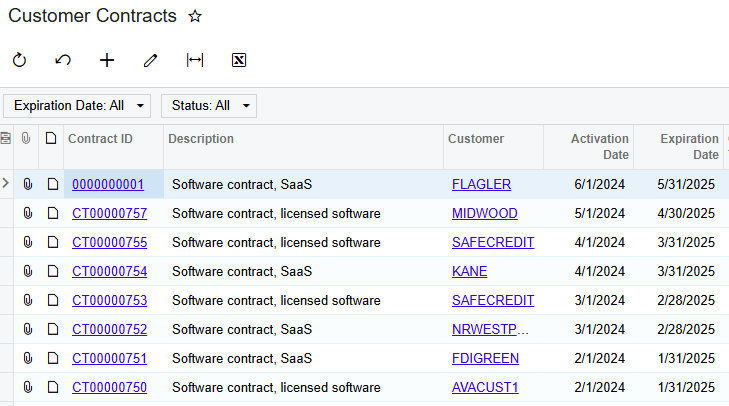The width and height of the screenshot is (729, 406).
Task: Open the NRWESTP... customer link
Action: tap(490, 329)
